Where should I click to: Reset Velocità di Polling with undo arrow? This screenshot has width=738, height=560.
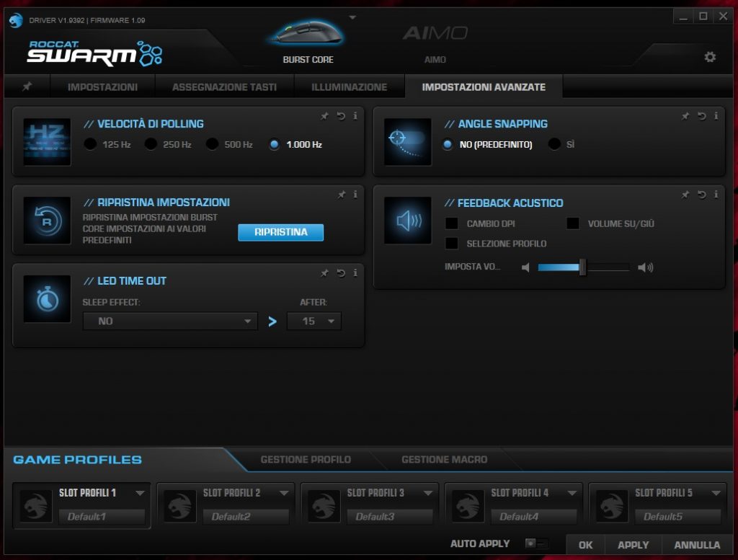[341, 116]
